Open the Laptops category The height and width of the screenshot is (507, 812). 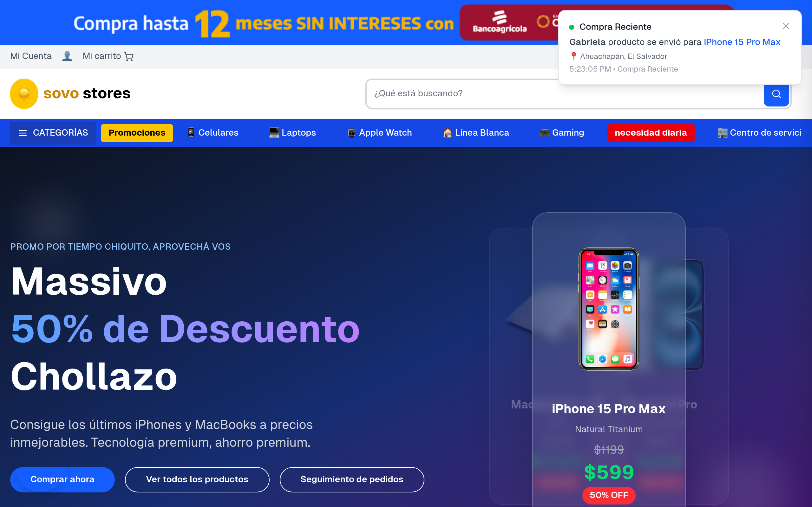coord(292,133)
